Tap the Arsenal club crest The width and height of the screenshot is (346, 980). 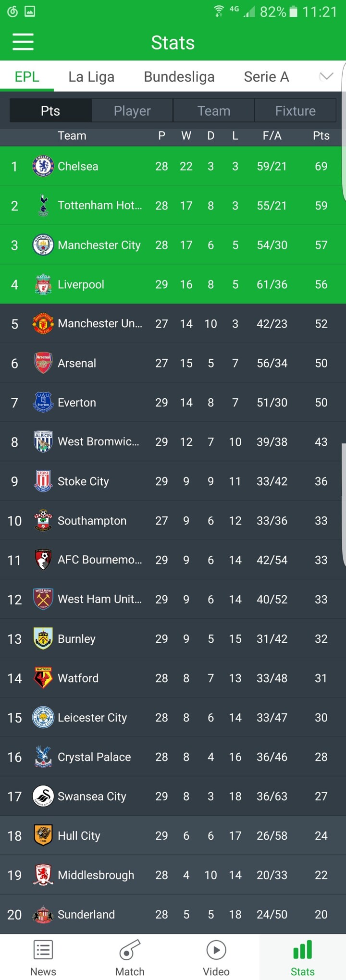[x=43, y=363]
